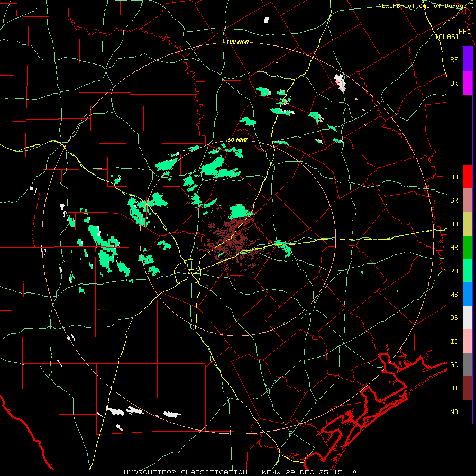
Task: Click the BI brown legend color swatch
Action: tap(467, 388)
